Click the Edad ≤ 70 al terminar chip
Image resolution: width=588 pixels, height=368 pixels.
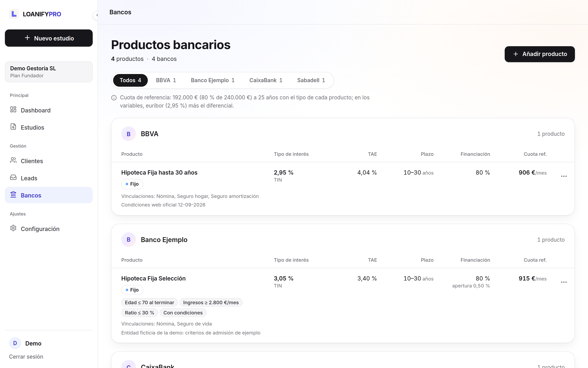pyautogui.click(x=149, y=303)
